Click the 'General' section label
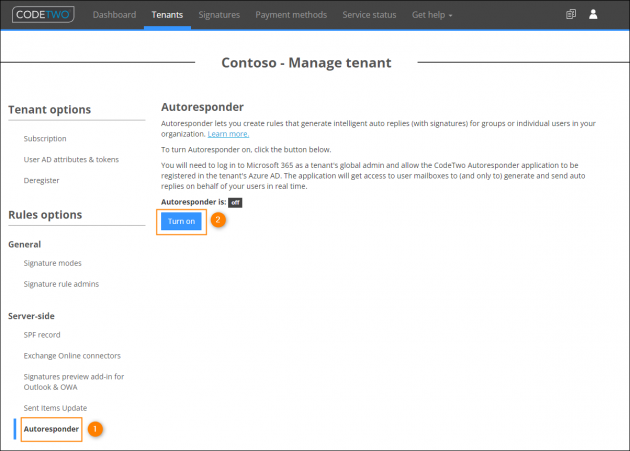The height and width of the screenshot is (451, 630). click(25, 244)
